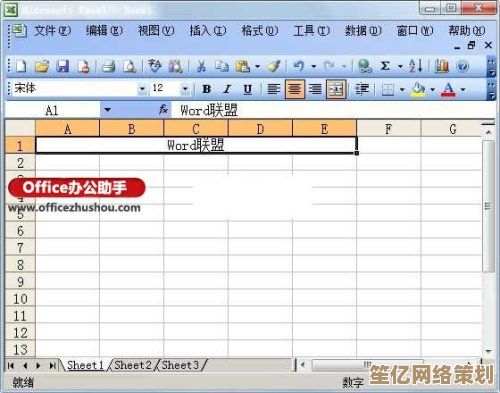This screenshot has width=500, height=393.
Task: Redo the last undone action
Action: 329,66
